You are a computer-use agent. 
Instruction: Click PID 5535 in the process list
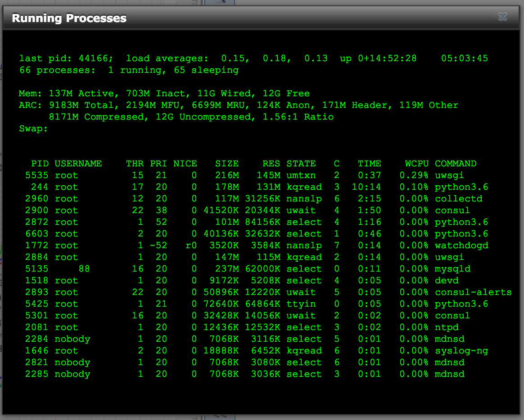click(37, 175)
